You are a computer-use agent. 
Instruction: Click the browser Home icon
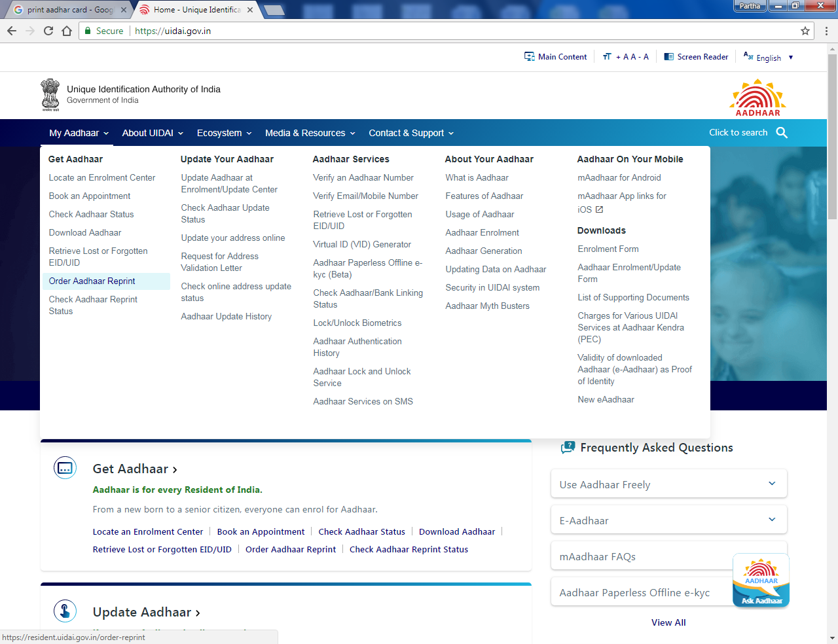(x=67, y=31)
